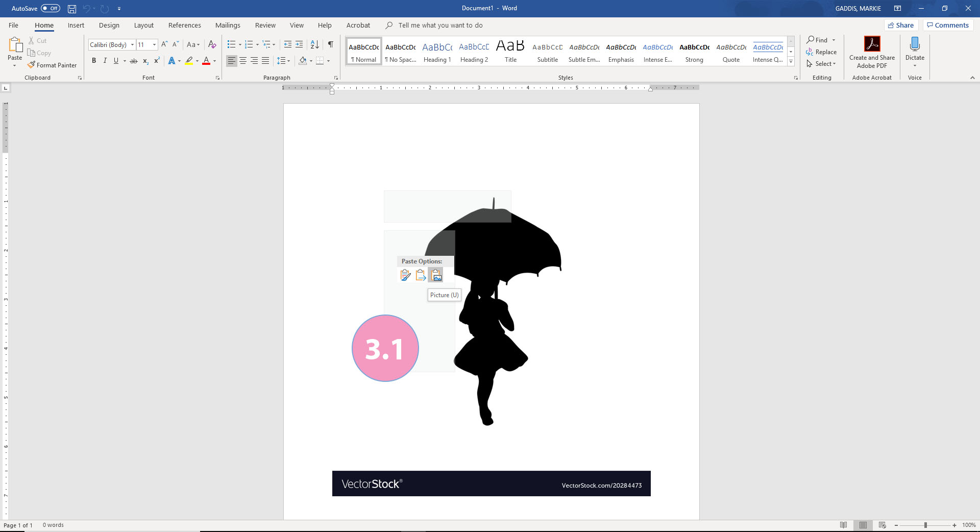Click Create and Share Adobe PDF icon

pos(872,44)
